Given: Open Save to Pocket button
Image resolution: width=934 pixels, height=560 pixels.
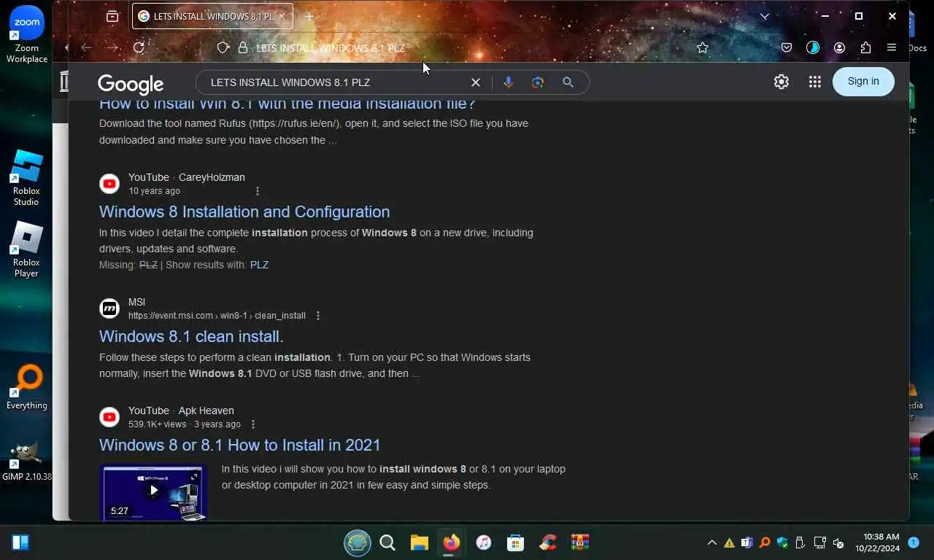Looking at the screenshot, I should (x=787, y=47).
